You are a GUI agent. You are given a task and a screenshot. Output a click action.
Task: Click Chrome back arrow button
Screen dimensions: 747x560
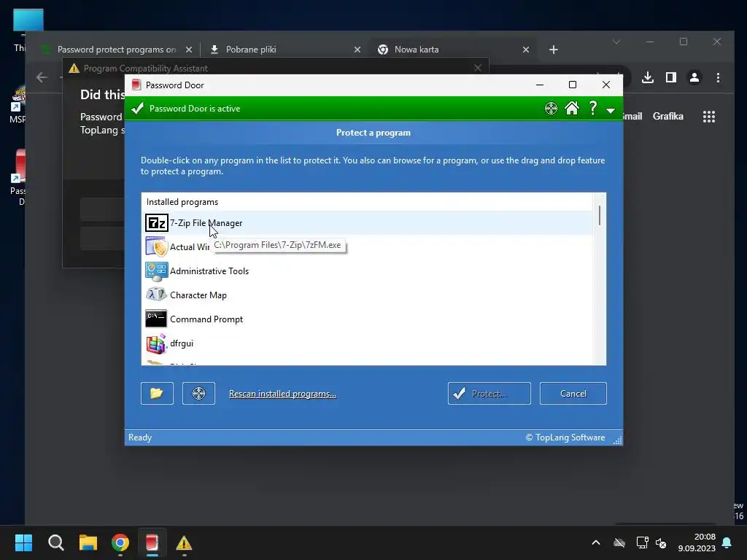42,77
